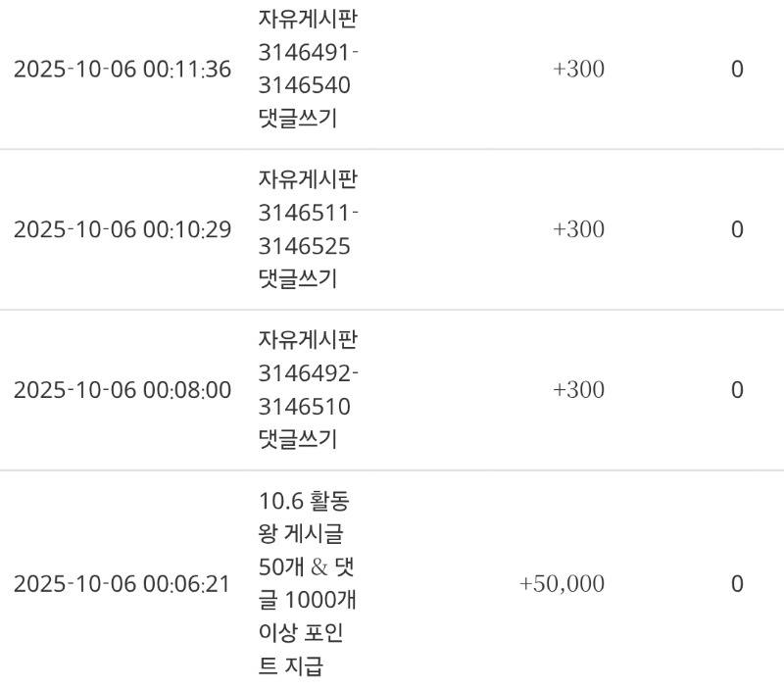Select +300 in the 00:10:29 row
784x689 pixels.
[578, 229]
